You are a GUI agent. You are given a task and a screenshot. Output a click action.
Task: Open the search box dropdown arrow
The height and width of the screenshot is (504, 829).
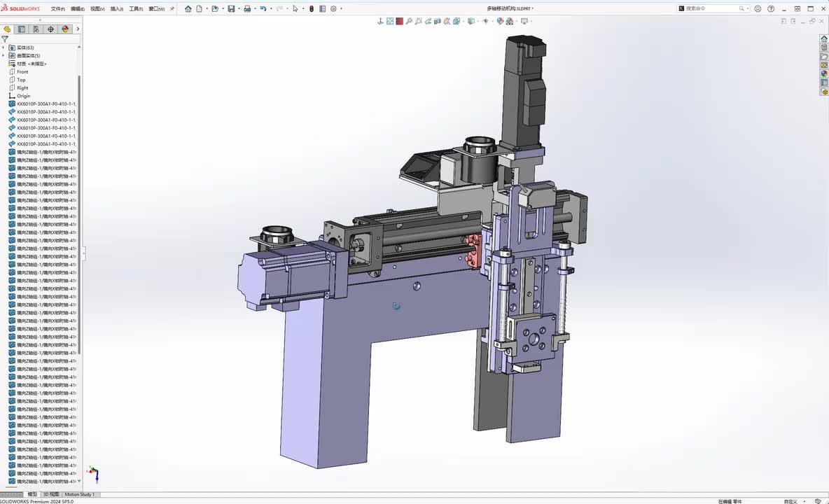coord(747,8)
